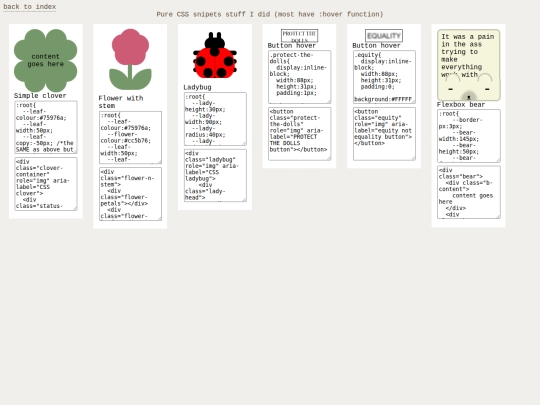Focus the protect-the-dolls button HTML textarea

coord(300,134)
